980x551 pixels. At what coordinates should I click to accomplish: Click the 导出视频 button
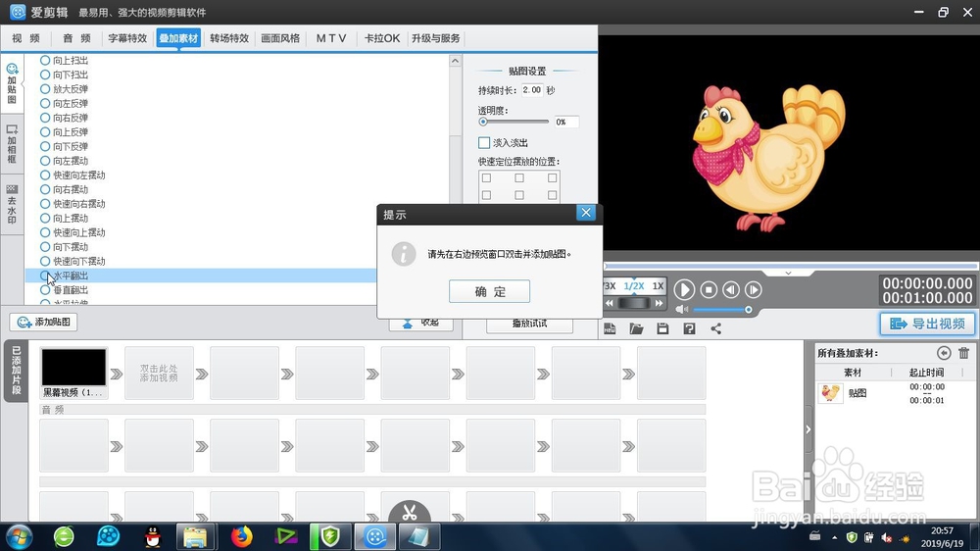[927, 324]
